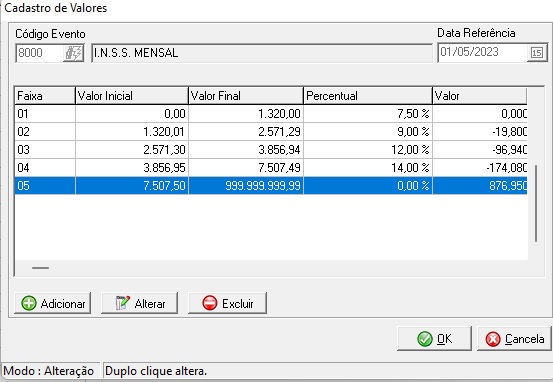
Task: Click the Valor column header
Action: 480,96
